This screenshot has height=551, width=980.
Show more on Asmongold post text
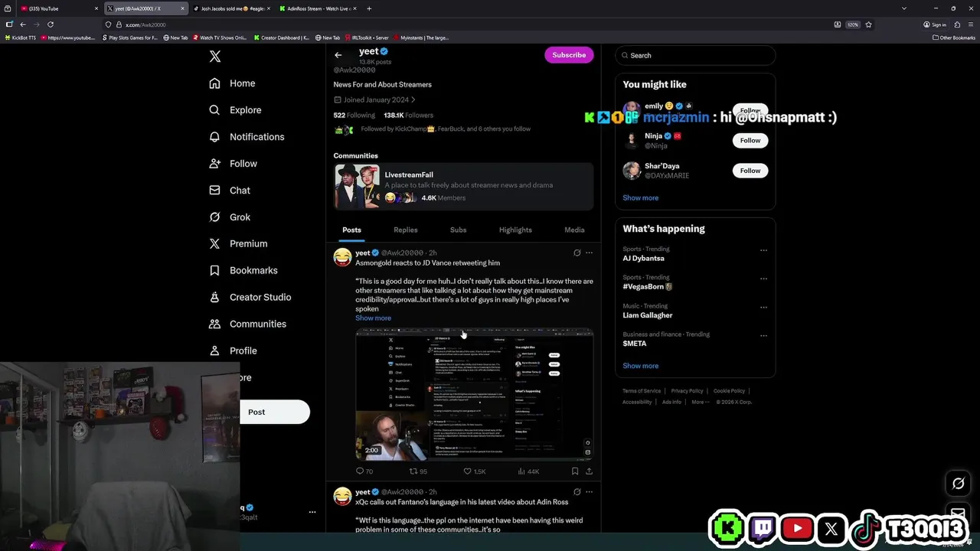(x=373, y=318)
